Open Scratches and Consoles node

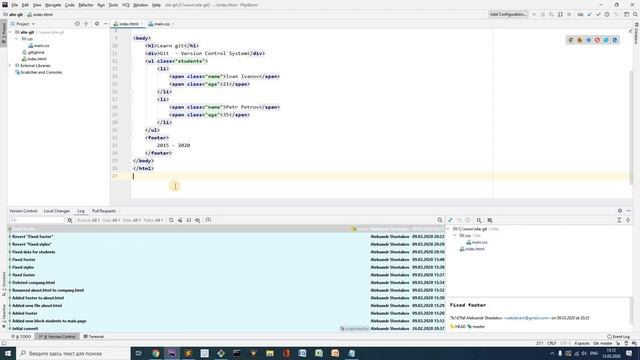38,72
